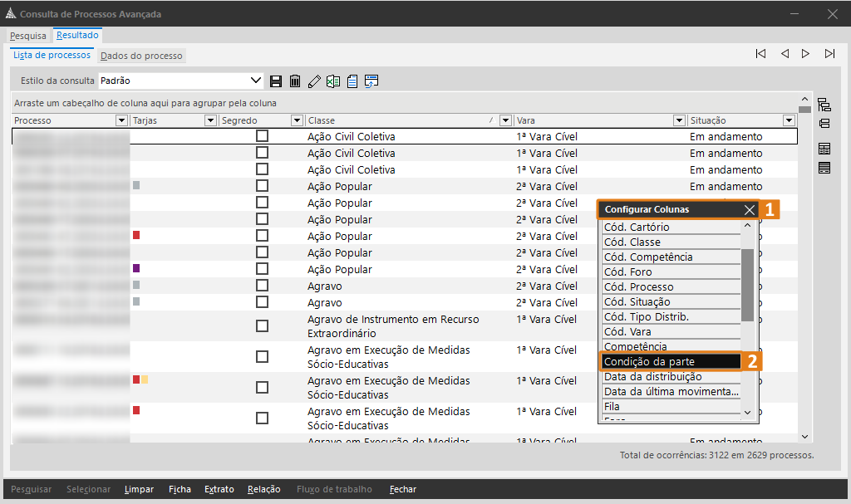Click the yellow tarja in the Agravo em Execução row
851x504 pixels.
pos(145,379)
